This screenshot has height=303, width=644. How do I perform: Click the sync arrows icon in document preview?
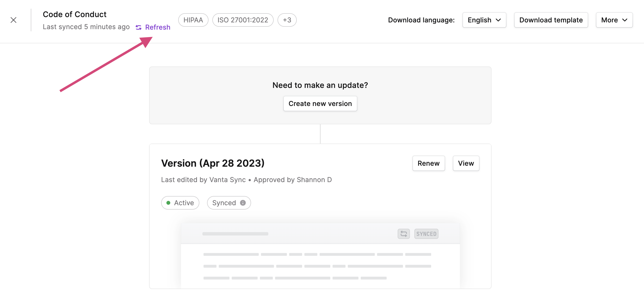[x=404, y=234]
